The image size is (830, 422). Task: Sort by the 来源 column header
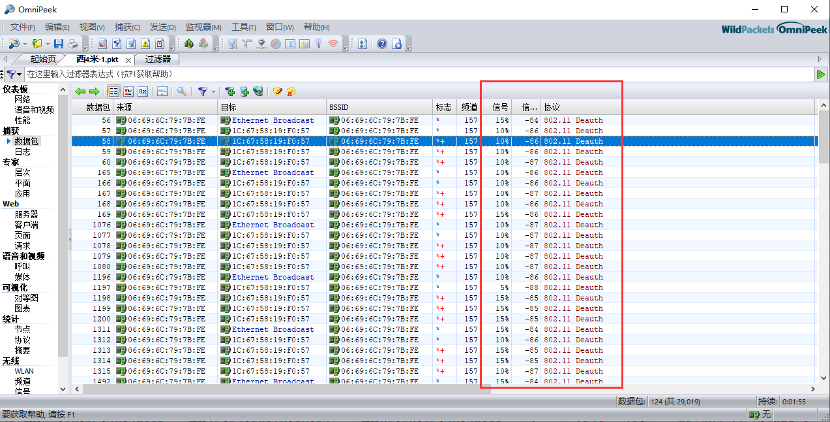(166, 107)
